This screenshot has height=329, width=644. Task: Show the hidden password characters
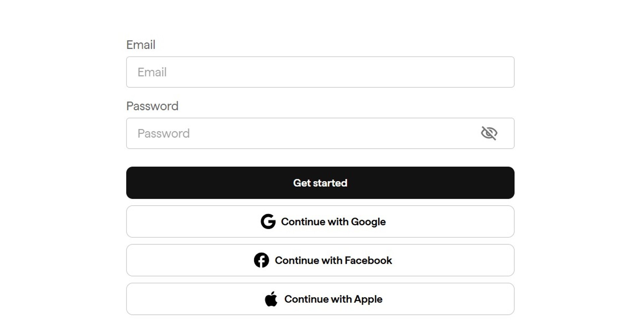(489, 133)
